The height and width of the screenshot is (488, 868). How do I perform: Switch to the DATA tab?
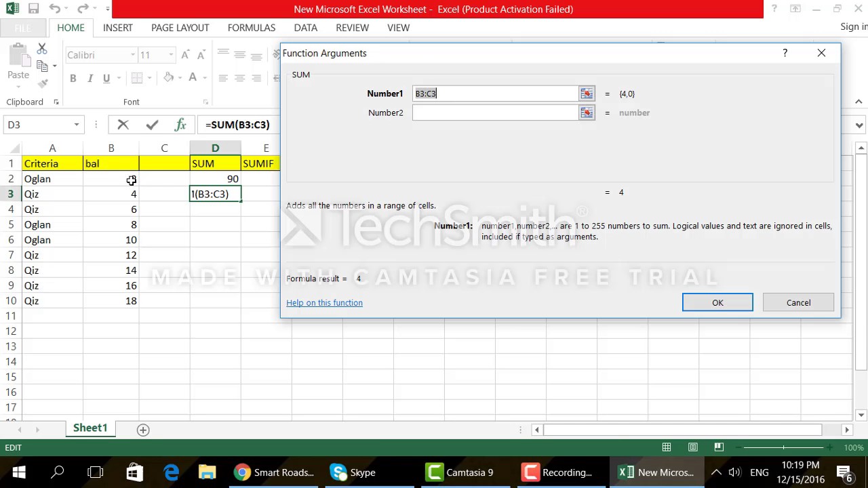click(306, 28)
